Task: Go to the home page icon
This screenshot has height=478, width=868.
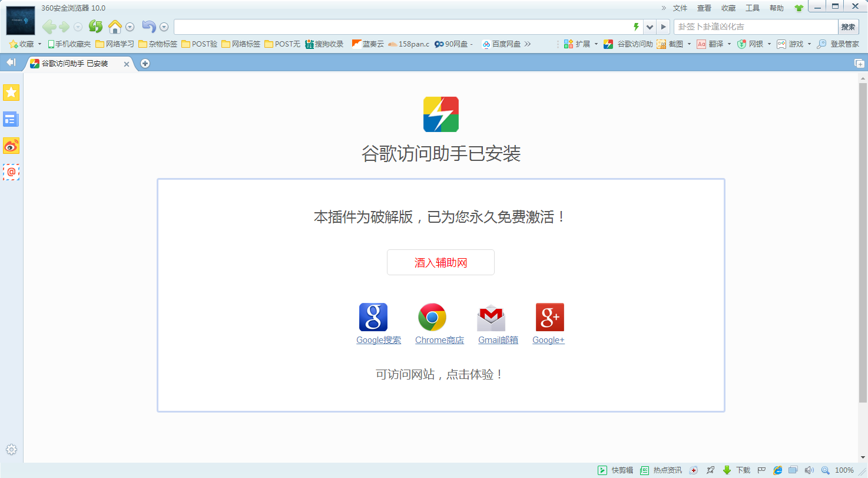Action: (x=115, y=27)
